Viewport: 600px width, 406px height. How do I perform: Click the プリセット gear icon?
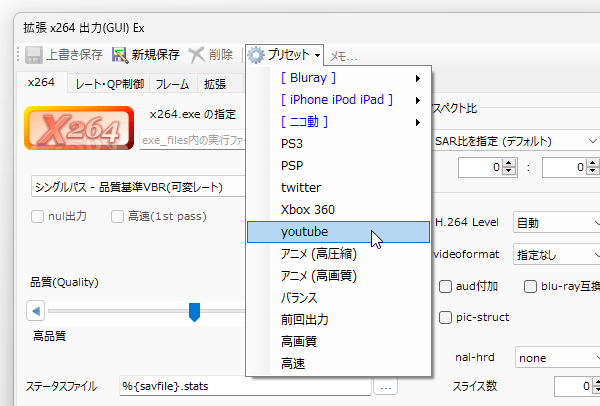coord(256,55)
